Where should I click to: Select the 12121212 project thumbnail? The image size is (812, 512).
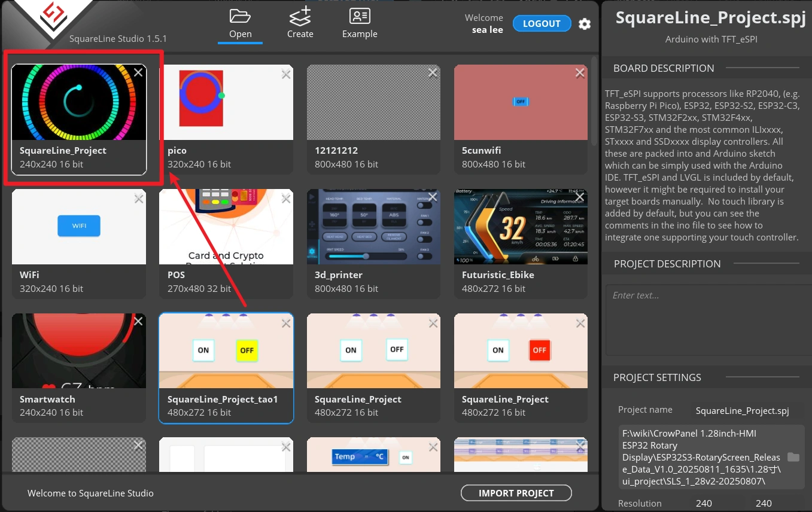point(373,102)
